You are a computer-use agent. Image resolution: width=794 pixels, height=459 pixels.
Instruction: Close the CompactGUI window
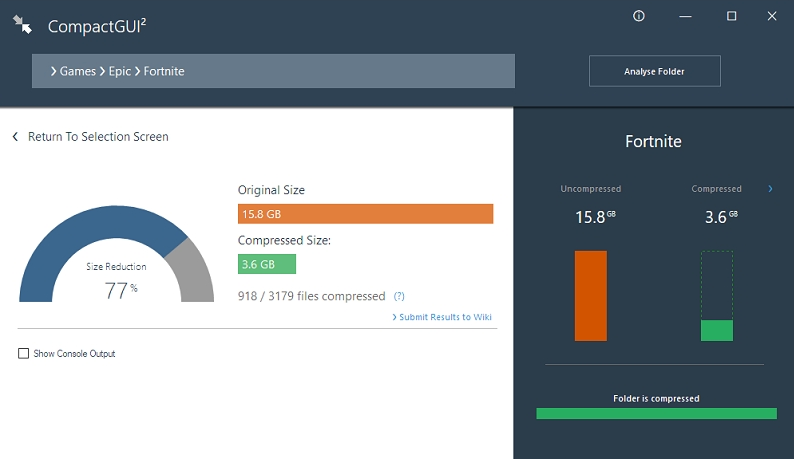coord(772,16)
